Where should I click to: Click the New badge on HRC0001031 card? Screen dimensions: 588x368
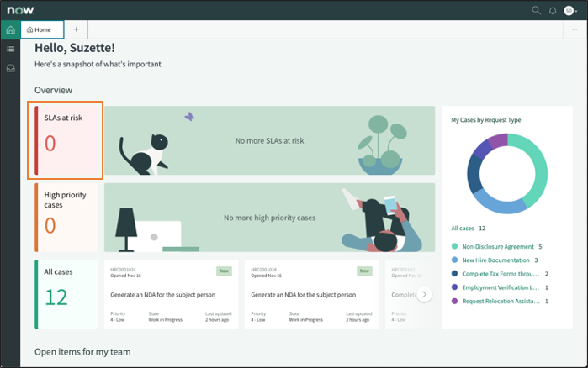pyautogui.click(x=224, y=271)
